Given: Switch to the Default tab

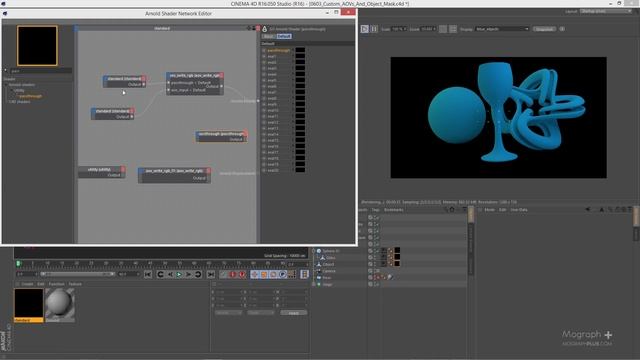Looking at the screenshot, I should pos(284,36).
